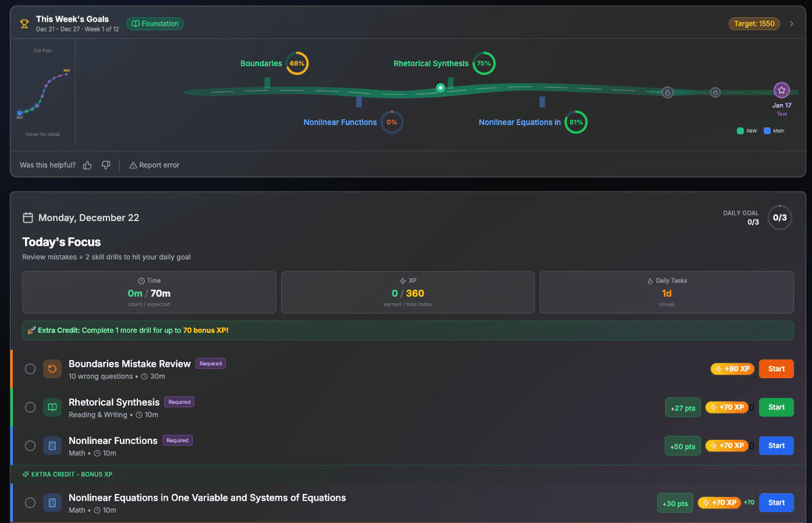Click the calendar icon next to Monday, December 22
The height and width of the screenshot is (523, 812).
click(28, 218)
